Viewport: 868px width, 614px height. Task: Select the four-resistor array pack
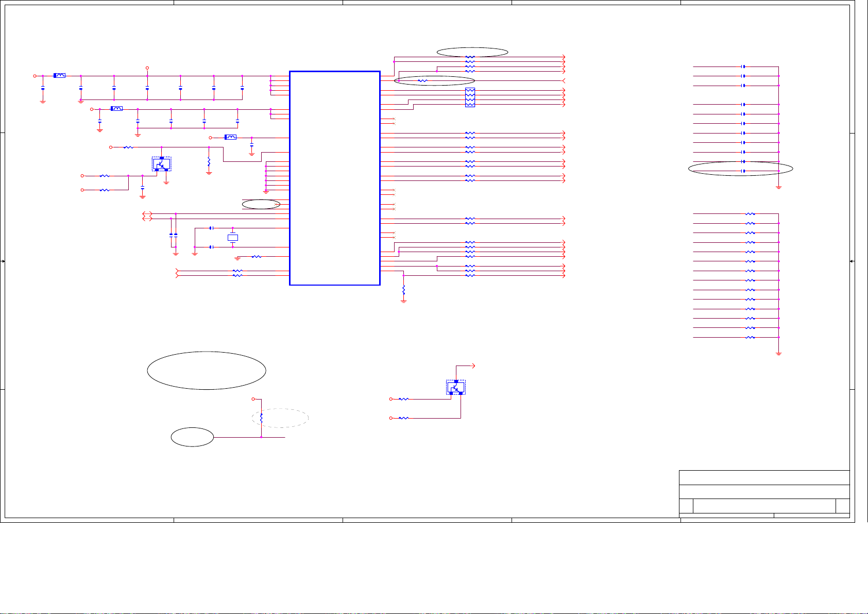click(x=470, y=97)
